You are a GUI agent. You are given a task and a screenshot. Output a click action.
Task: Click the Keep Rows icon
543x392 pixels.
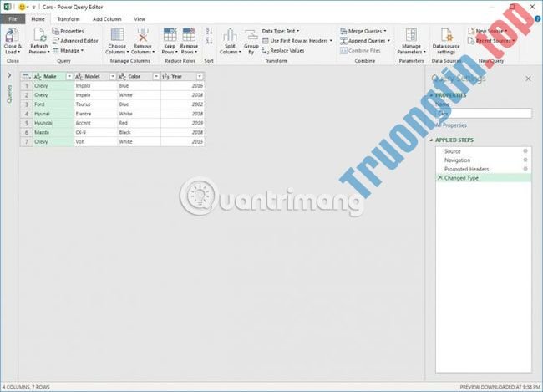170,35
